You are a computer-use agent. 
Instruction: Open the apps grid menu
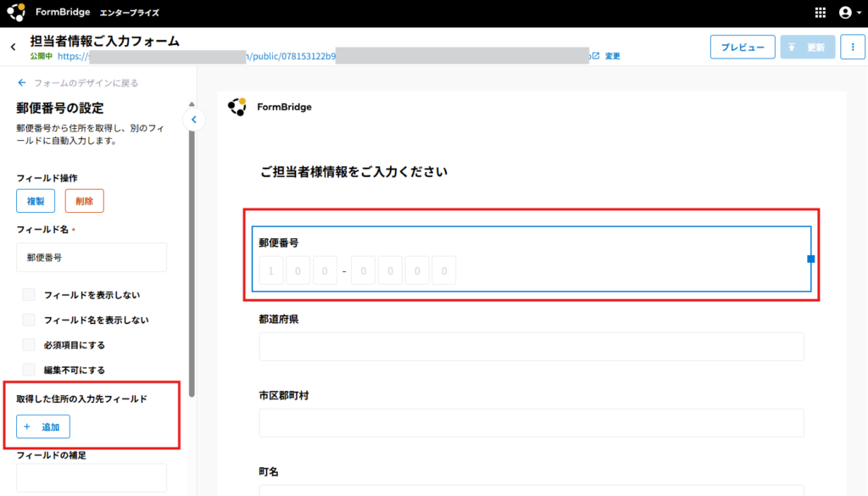point(820,13)
